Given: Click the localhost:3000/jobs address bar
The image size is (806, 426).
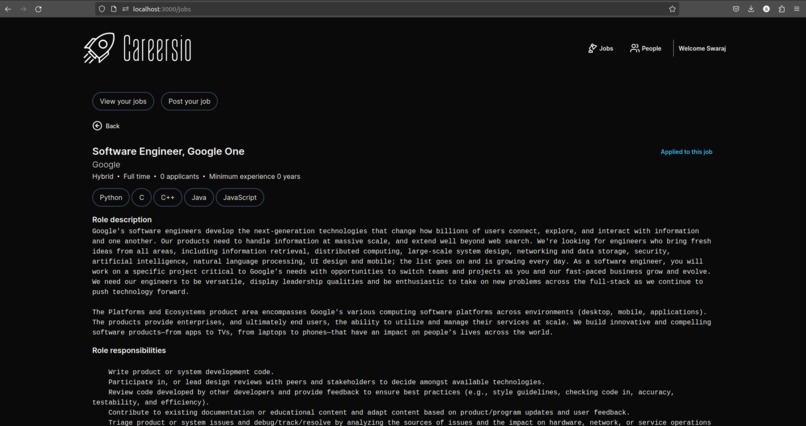Looking at the screenshot, I should 387,9.
